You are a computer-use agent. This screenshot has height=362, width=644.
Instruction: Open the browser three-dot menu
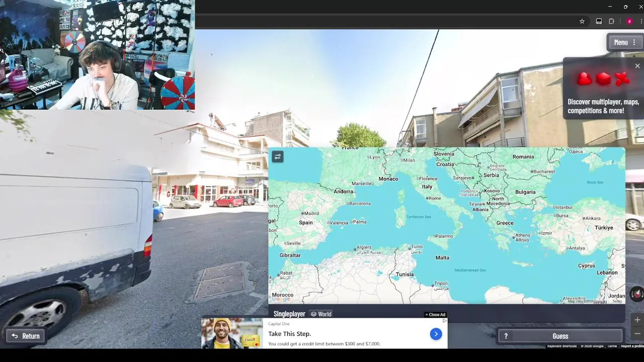[641, 21]
